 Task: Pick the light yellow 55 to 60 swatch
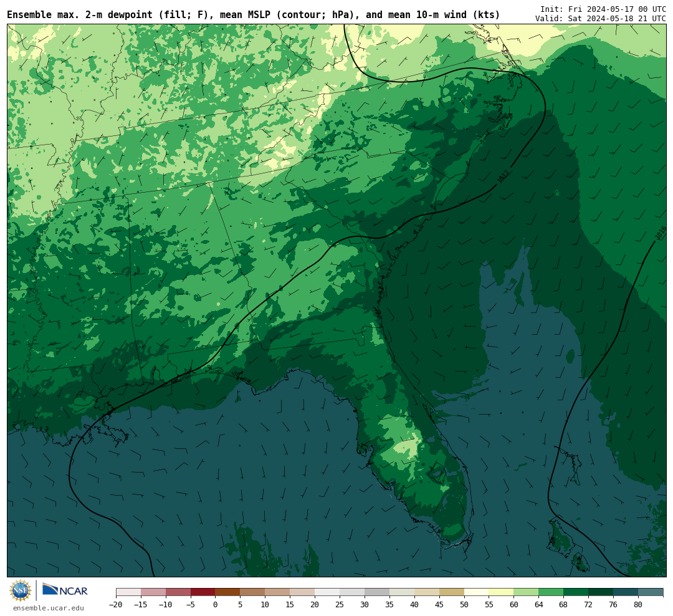[x=502, y=592]
